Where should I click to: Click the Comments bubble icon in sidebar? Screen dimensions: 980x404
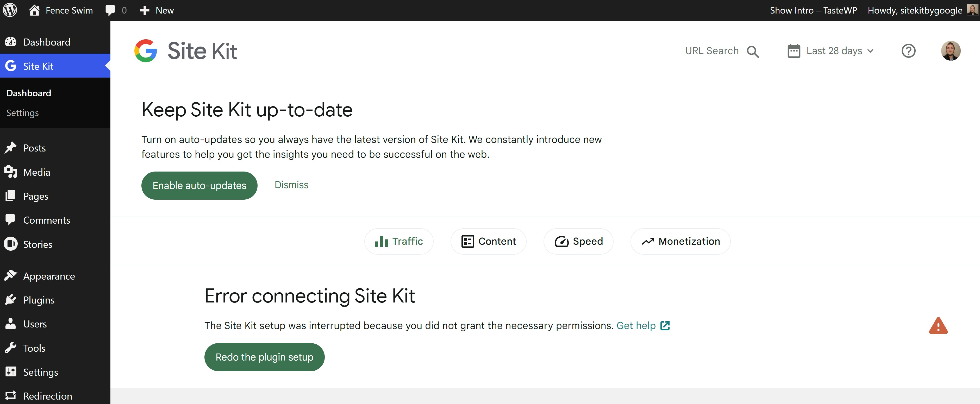tap(11, 219)
